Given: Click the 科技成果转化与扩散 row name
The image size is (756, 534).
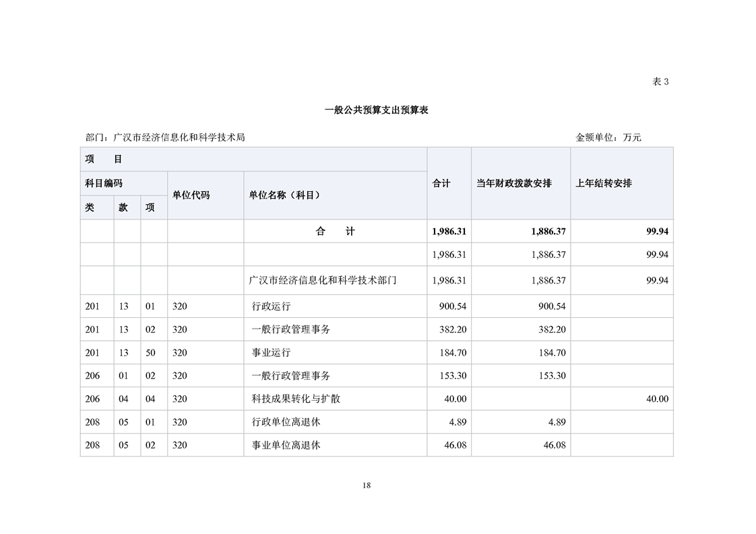Looking at the screenshot, I should click(296, 399).
